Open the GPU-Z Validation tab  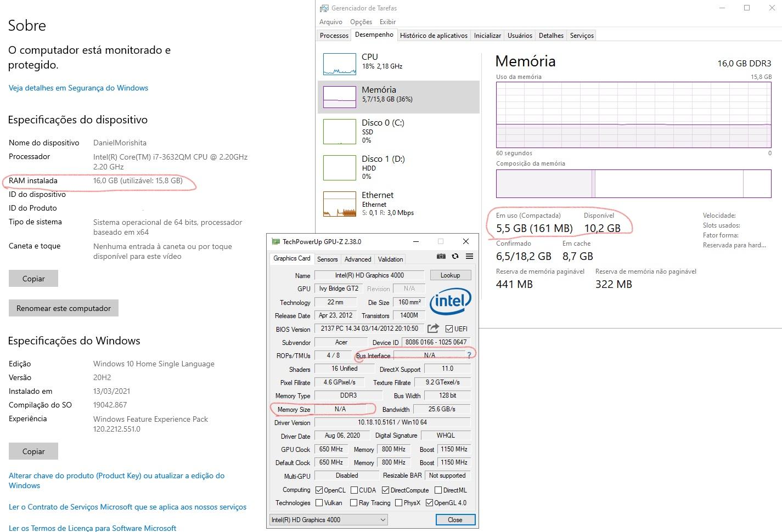[391, 259]
